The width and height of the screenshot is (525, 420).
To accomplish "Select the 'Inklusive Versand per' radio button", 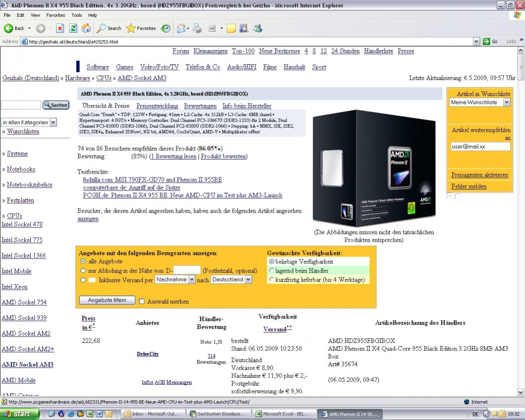I will point(83,280).
